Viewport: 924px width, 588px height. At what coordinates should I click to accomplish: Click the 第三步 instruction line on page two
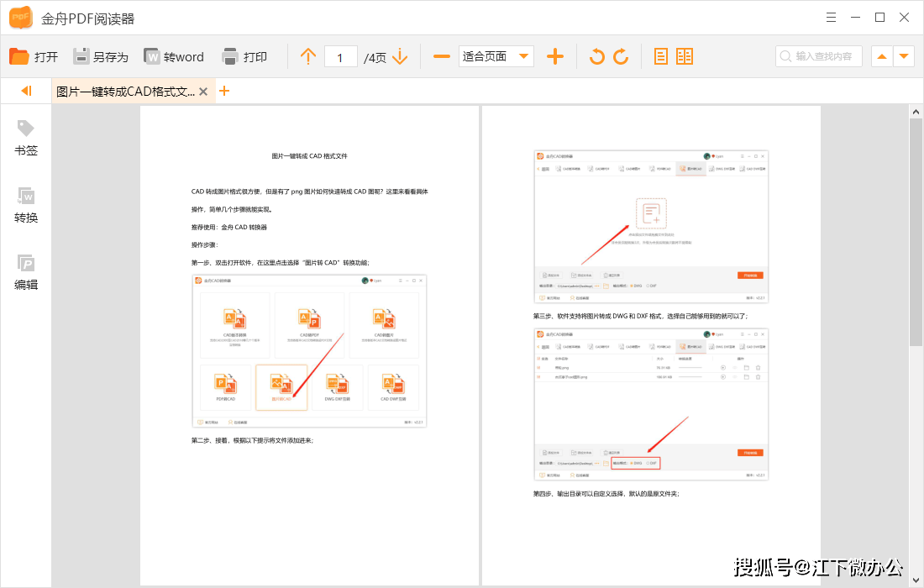(641, 317)
